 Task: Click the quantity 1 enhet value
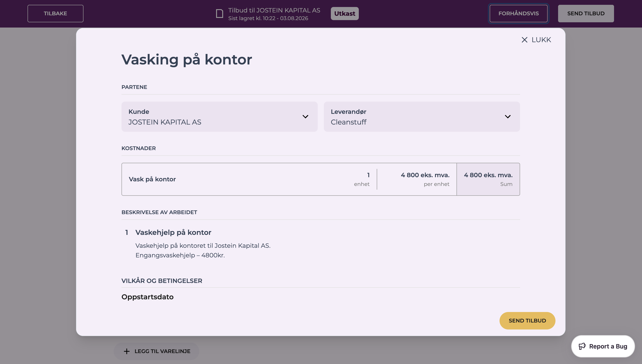pyautogui.click(x=362, y=179)
